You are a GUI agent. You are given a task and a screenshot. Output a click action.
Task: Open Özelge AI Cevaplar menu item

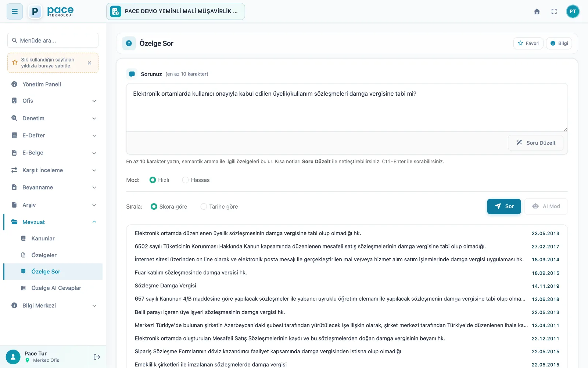[x=53, y=288]
